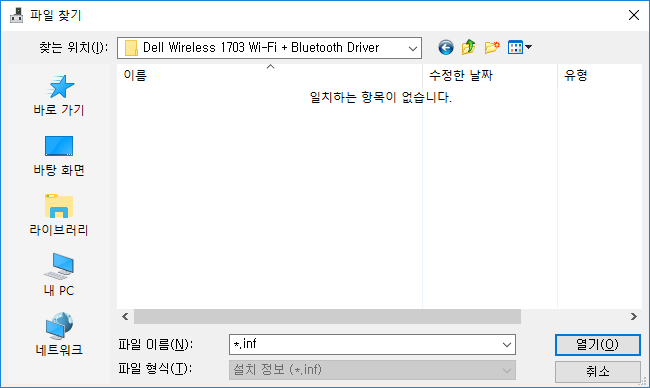Sort by 수정한 날짜 column header
Image resolution: width=650 pixels, height=388 pixels.
pos(490,75)
